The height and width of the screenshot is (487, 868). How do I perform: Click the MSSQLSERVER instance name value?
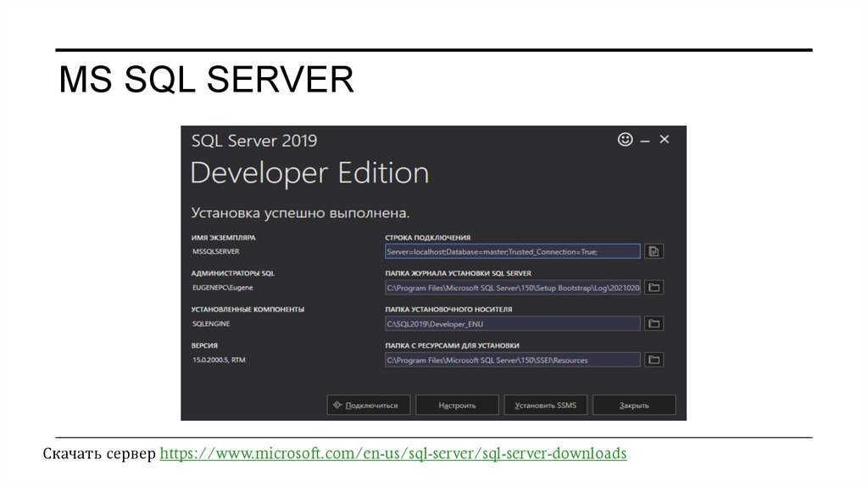(x=217, y=252)
